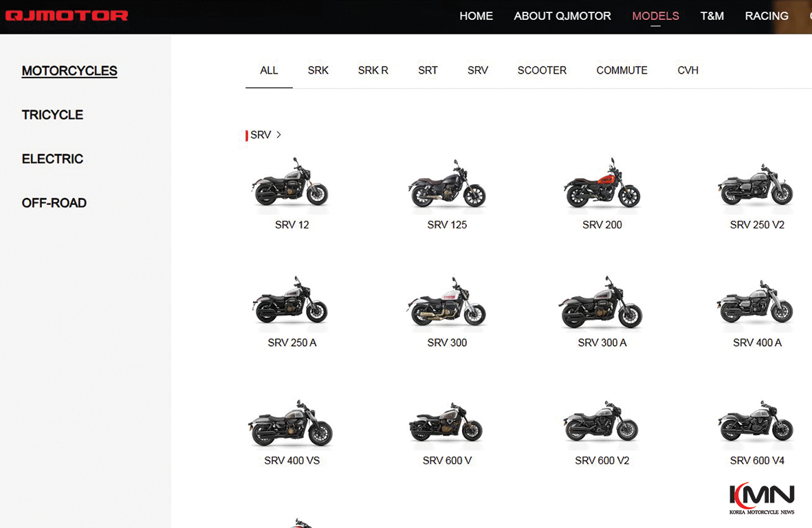Switch to the SCOOTER tab
Screen dimensions: 812x528
542,70
